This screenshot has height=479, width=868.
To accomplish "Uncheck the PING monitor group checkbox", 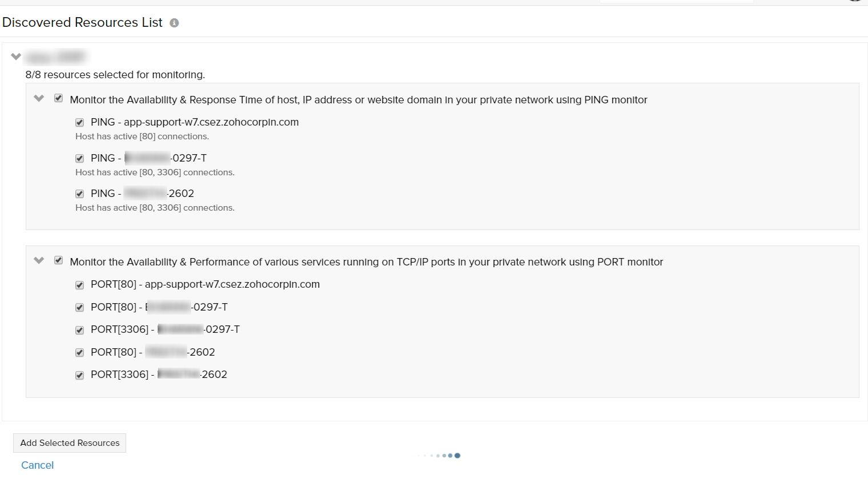I will tap(58, 98).
